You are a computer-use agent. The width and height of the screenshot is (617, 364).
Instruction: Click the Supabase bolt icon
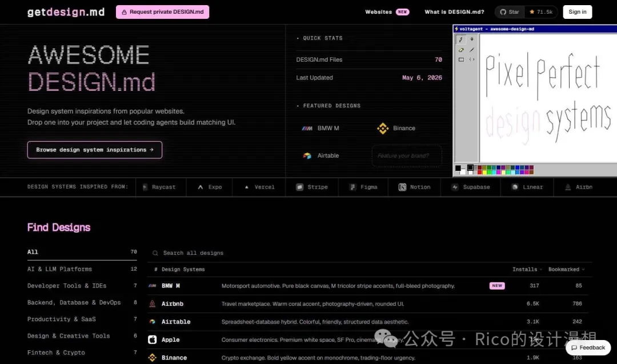click(455, 187)
